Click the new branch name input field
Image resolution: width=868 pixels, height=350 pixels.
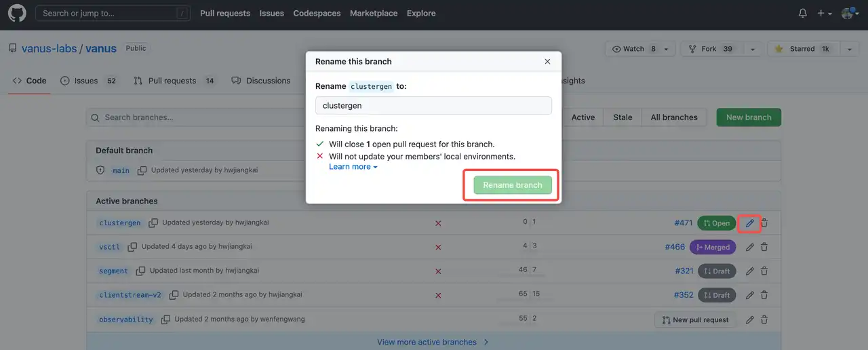(433, 106)
